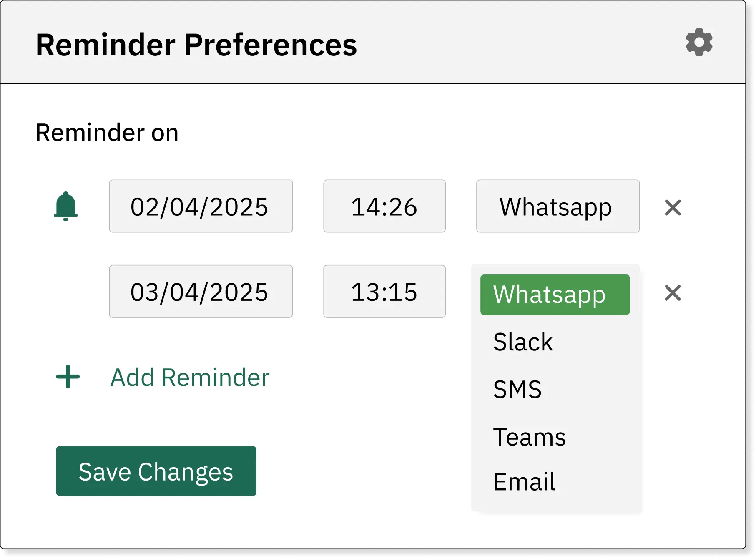Click the Save Changes button
Image resolution: width=756 pixels, height=559 pixels.
[156, 471]
